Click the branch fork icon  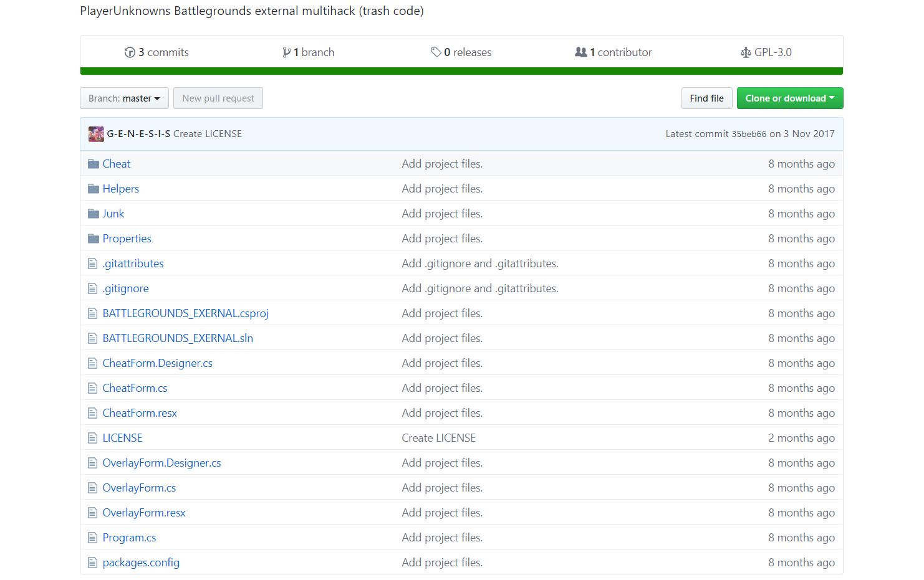click(286, 52)
